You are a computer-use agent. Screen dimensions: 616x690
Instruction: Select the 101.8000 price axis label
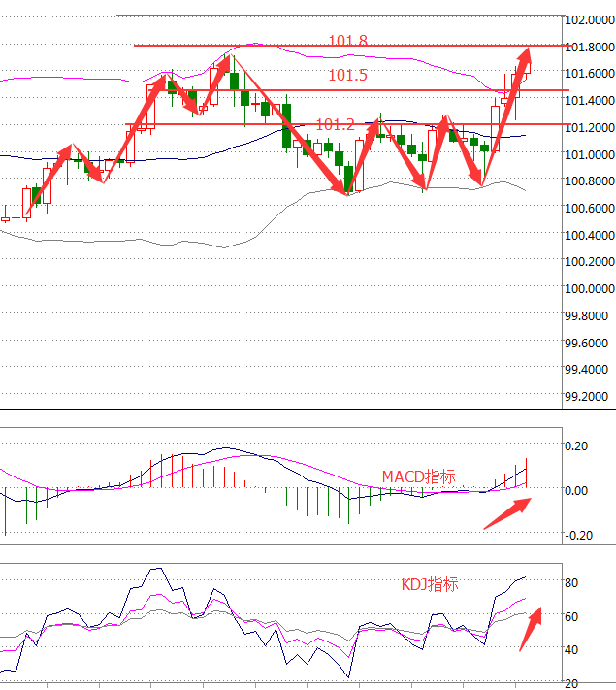point(590,47)
